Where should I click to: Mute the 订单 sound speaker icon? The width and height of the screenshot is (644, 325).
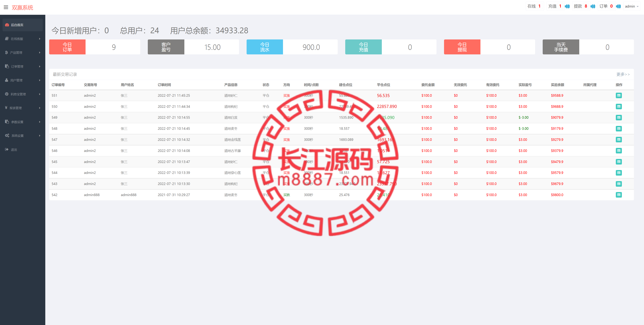coord(619,6)
